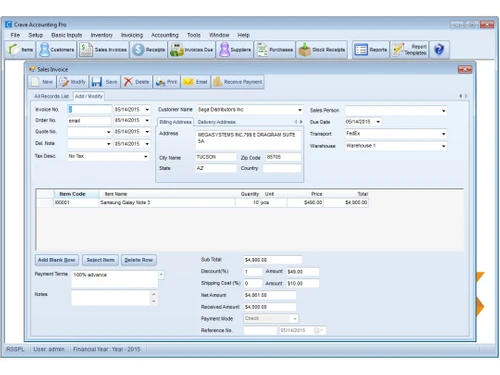Click Receive Payment in invoice toolbar
The image size is (500, 375).
tap(238, 82)
